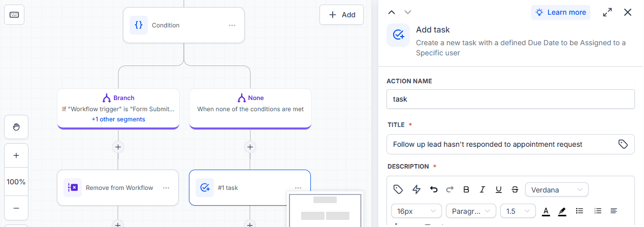Click the Remove from Workflow node icon
This screenshot has width=644, height=227.
click(73, 188)
